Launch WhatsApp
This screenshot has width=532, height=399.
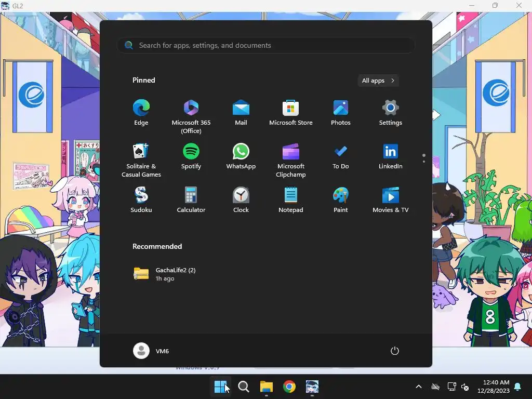coord(241,156)
